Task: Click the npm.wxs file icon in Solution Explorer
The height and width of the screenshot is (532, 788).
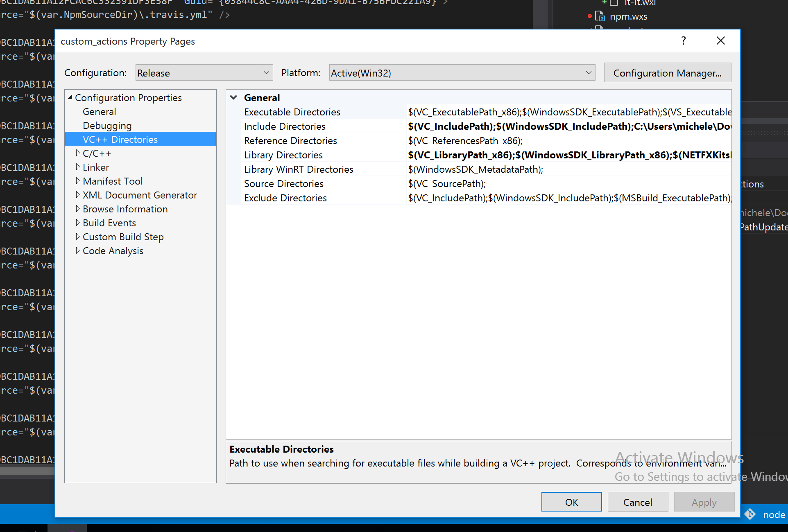Action: coord(600,16)
